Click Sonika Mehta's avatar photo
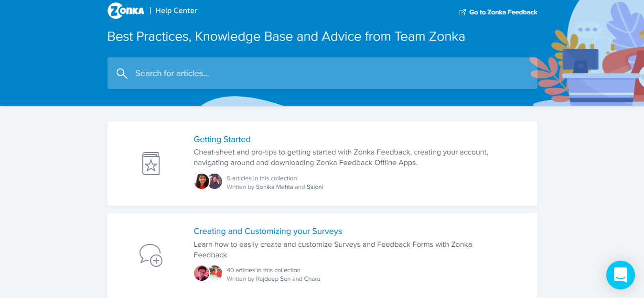Screen dimensions: 644x298 coord(202,181)
